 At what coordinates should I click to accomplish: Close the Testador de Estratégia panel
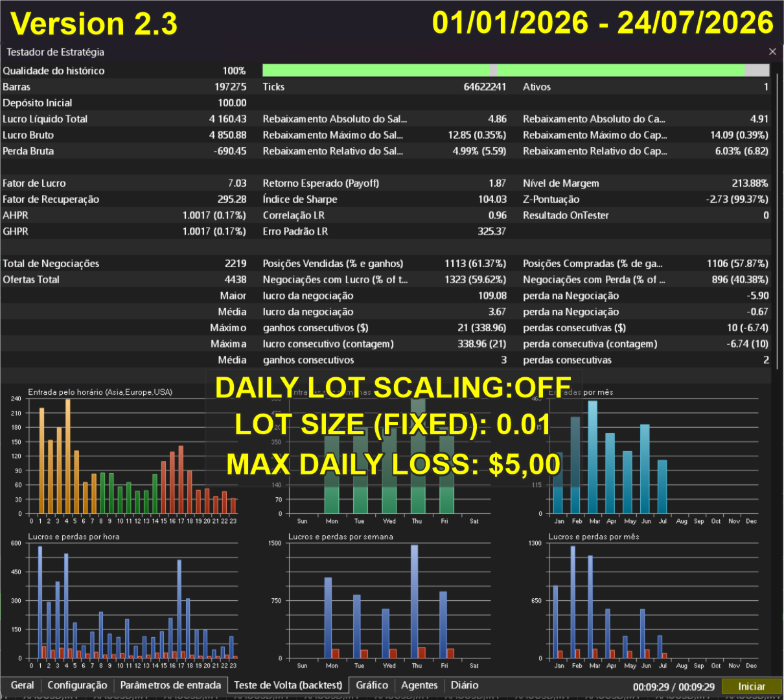tap(772, 52)
